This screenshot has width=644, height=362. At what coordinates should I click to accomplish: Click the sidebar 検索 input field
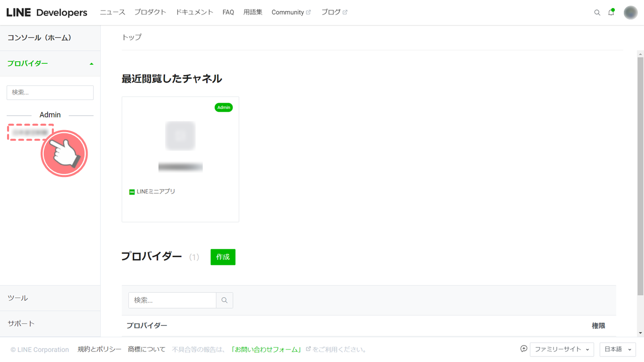point(50,93)
